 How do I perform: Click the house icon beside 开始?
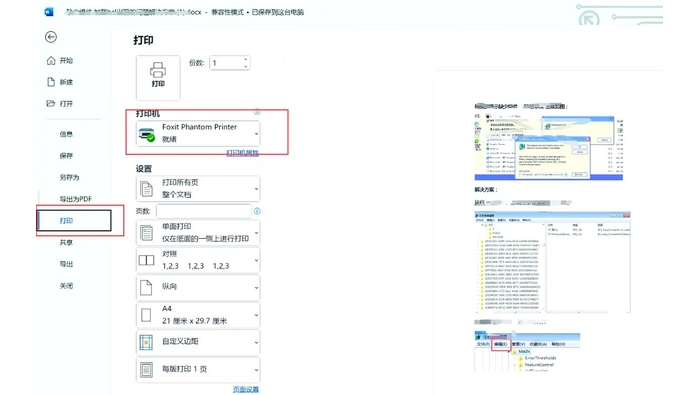coord(51,60)
